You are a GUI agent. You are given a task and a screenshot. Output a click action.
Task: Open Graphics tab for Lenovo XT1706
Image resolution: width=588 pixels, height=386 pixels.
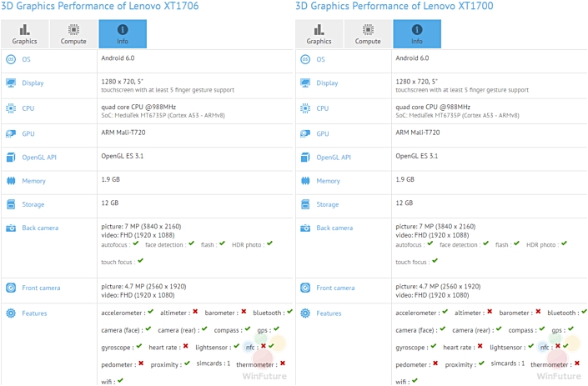pyautogui.click(x=25, y=34)
